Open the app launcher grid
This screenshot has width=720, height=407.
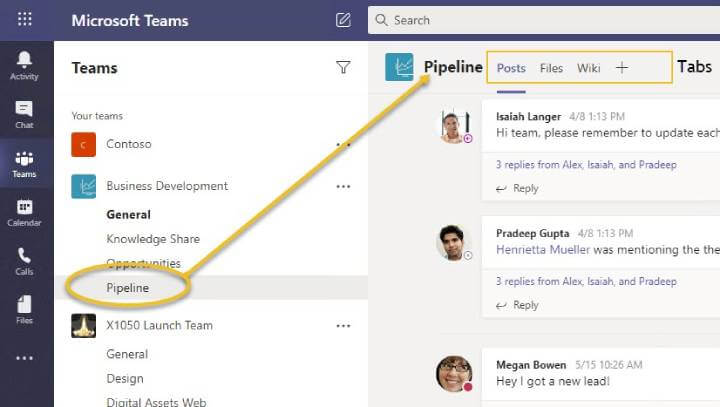[x=25, y=19]
